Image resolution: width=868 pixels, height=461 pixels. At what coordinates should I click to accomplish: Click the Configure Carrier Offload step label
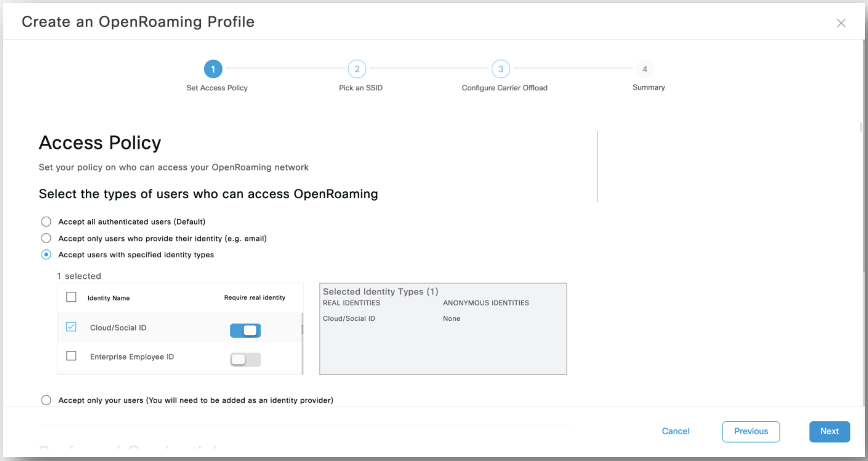(x=504, y=88)
